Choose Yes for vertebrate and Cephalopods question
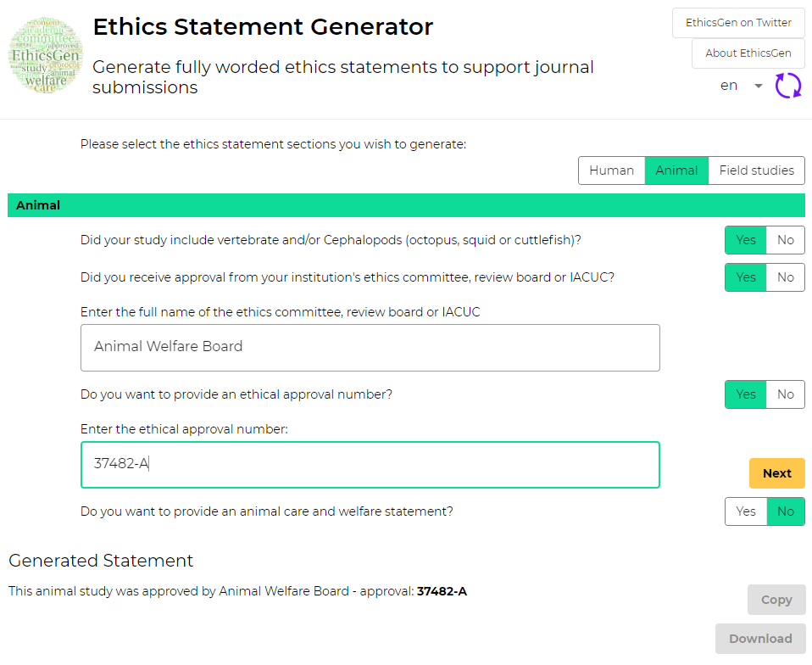This screenshot has width=812, height=665. click(x=746, y=240)
